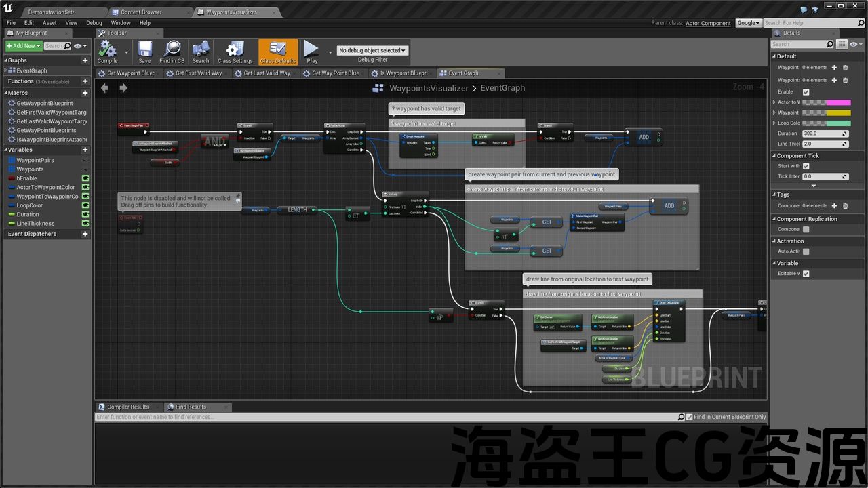Toggle the Enable checkbox in Default section
The image size is (868, 488).
(x=806, y=92)
